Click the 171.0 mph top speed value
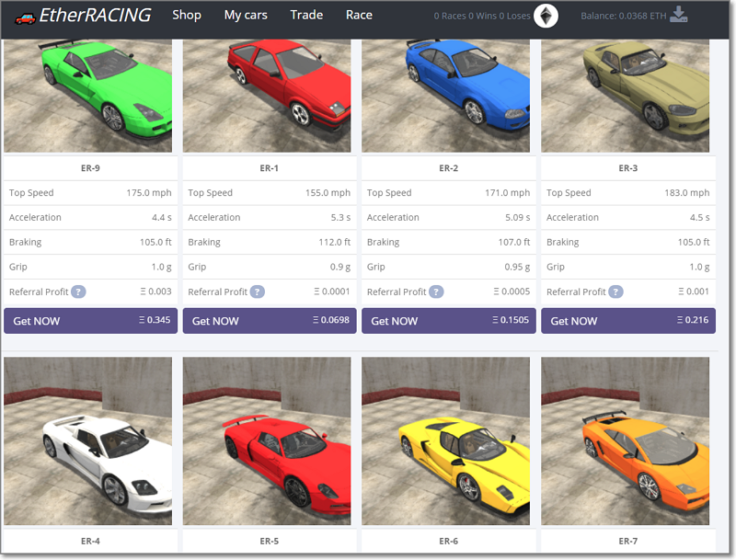This screenshot has width=736, height=560. 508,193
